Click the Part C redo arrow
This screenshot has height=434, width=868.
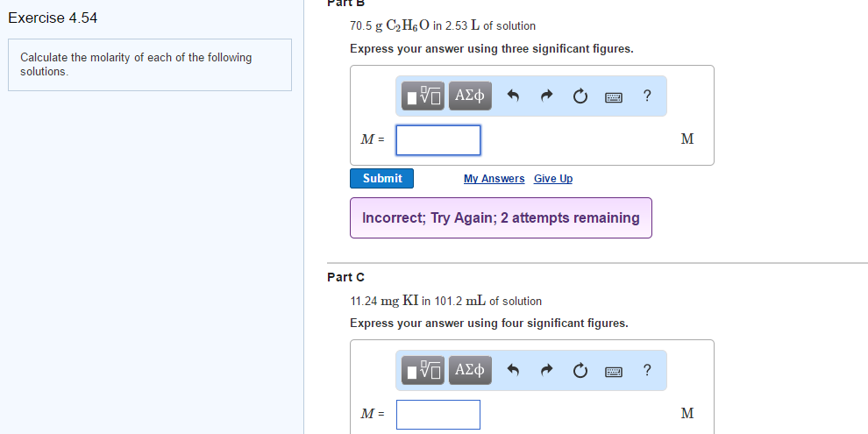[546, 370]
